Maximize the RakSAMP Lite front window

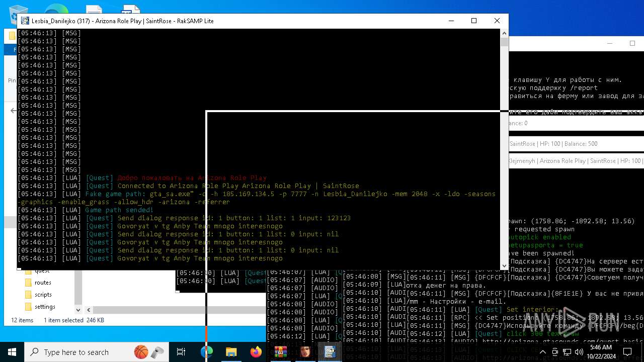click(x=473, y=21)
